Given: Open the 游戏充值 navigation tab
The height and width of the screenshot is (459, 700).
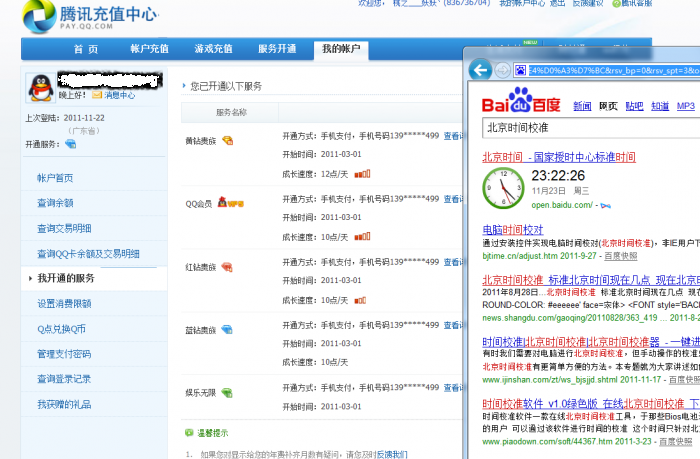Looking at the screenshot, I should (213, 49).
